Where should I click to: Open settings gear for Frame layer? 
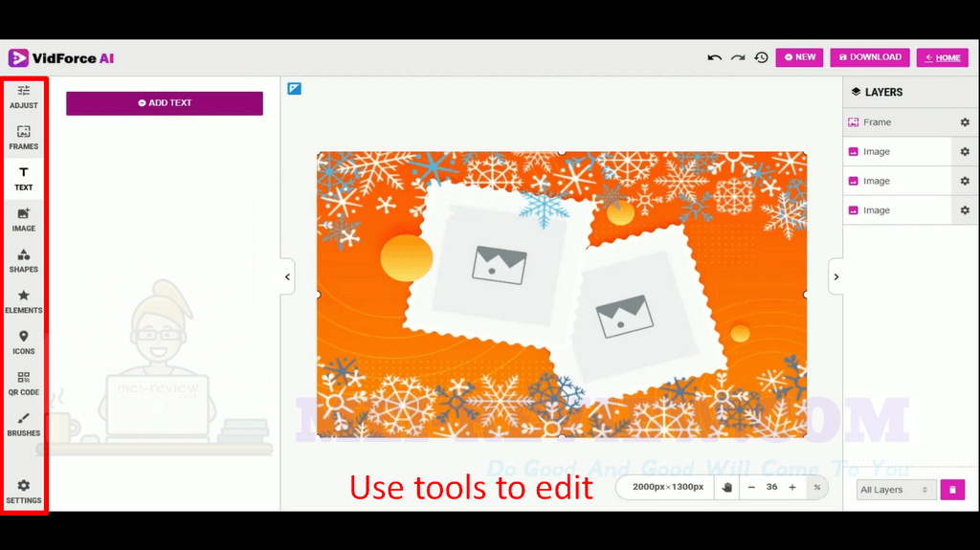(965, 122)
